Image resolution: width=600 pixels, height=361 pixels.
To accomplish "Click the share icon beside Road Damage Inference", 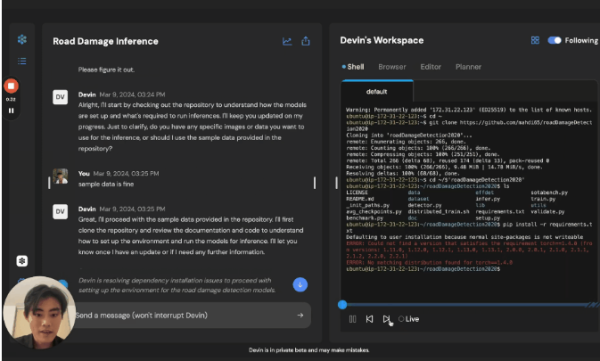I will (305, 41).
